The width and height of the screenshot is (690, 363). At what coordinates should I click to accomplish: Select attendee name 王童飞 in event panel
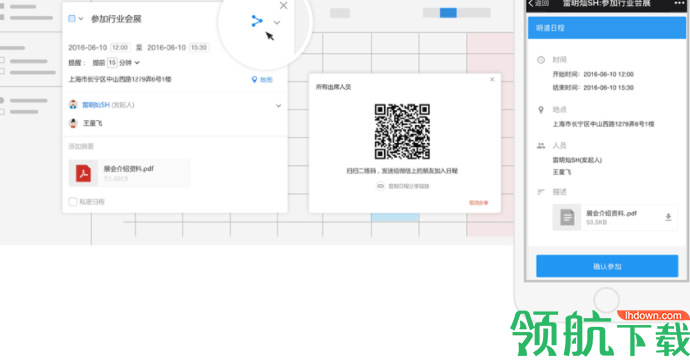pyautogui.click(x=92, y=123)
